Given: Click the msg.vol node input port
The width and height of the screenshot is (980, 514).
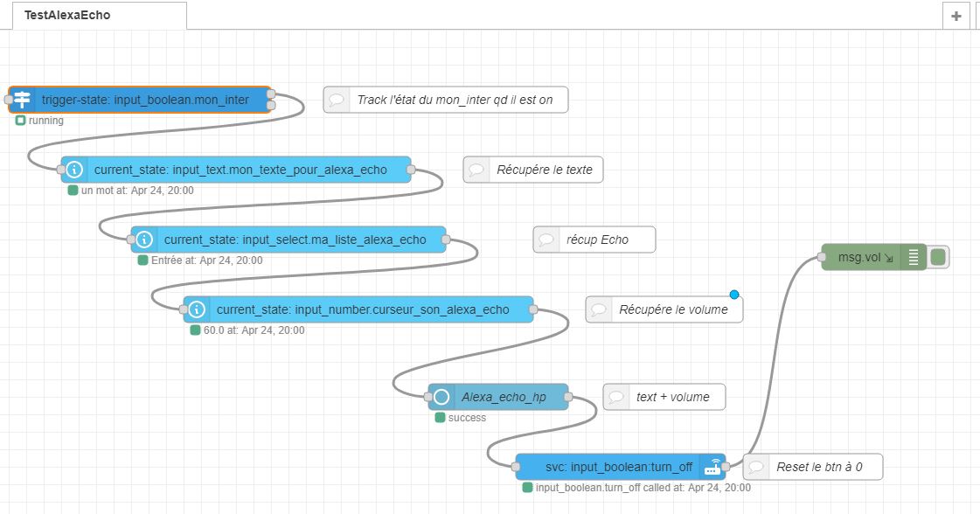Looking at the screenshot, I should coord(822,257).
